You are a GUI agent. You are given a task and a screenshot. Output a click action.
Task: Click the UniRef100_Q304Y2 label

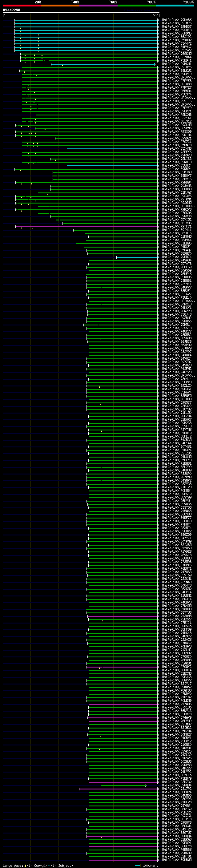[x=177, y=43]
